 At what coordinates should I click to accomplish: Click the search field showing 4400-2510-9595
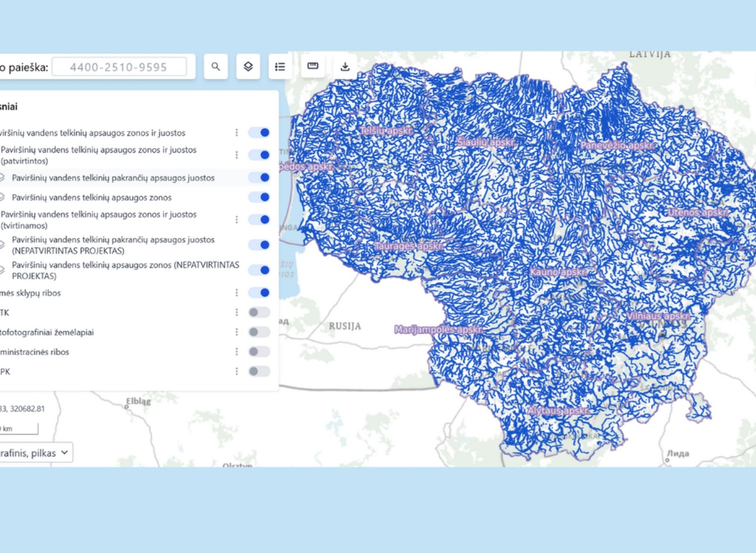[119, 67]
